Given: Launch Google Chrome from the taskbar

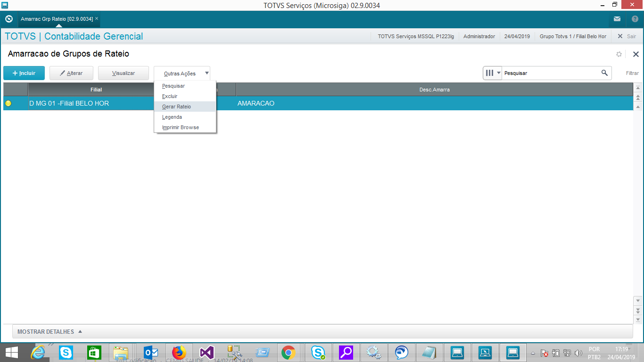Looking at the screenshot, I should pos(289,352).
